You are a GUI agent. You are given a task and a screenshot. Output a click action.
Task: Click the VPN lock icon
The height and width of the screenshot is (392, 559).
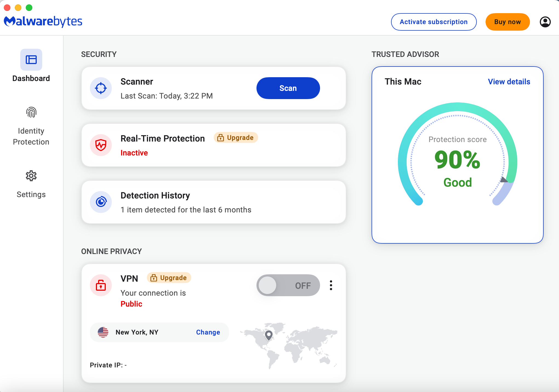101,285
